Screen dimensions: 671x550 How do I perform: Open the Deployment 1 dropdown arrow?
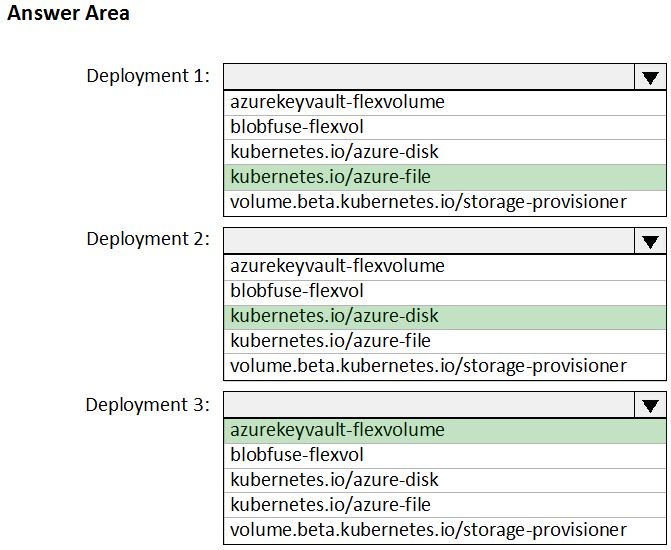pyautogui.click(x=650, y=77)
